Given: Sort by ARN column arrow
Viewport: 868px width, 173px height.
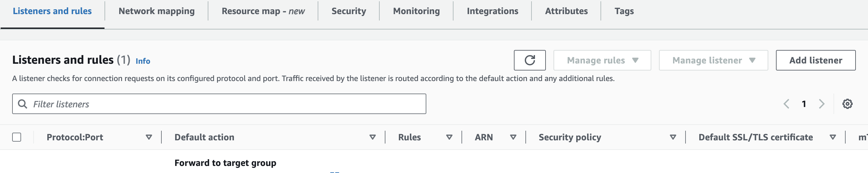Looking at the screenshot, I should click(513, 137).
